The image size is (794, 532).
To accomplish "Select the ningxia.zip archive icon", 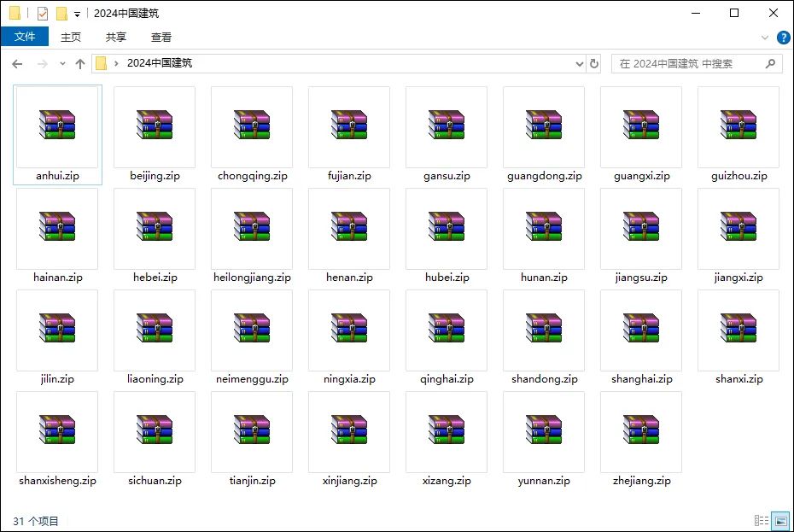I will coord(349,328).
